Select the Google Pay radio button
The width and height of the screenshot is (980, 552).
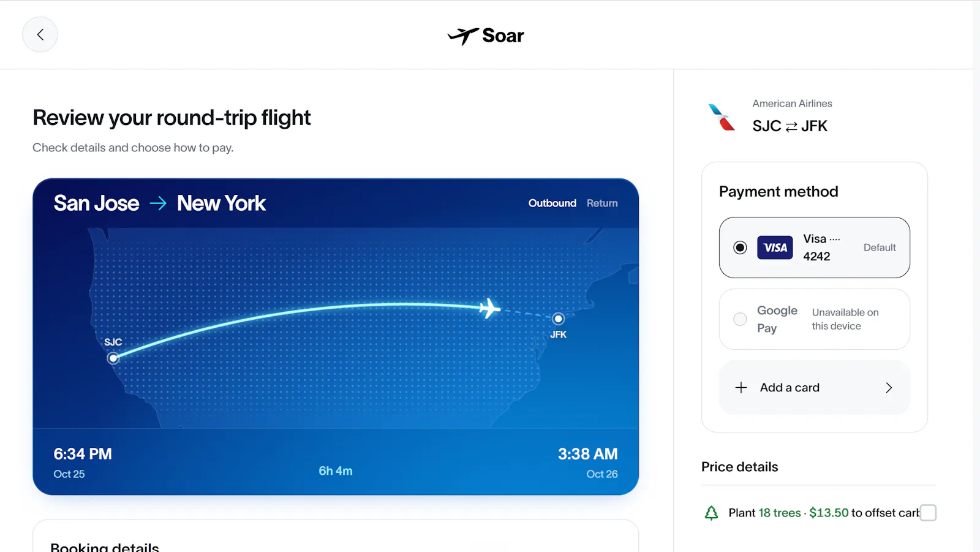(x=740, y=319)
